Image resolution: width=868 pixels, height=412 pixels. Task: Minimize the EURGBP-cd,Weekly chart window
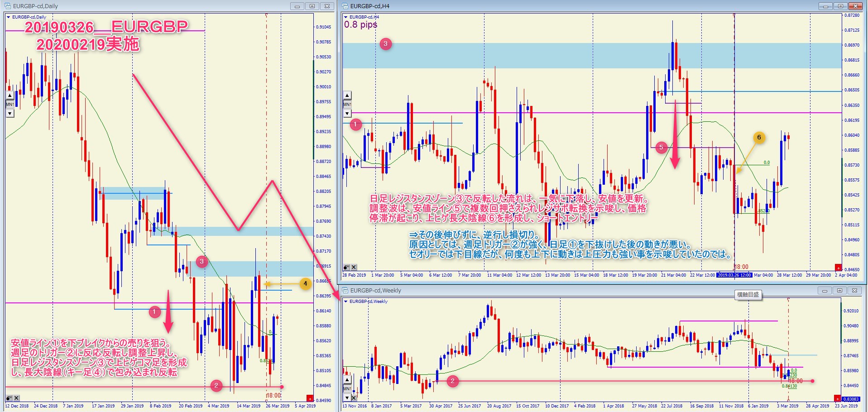click(825, 291)
